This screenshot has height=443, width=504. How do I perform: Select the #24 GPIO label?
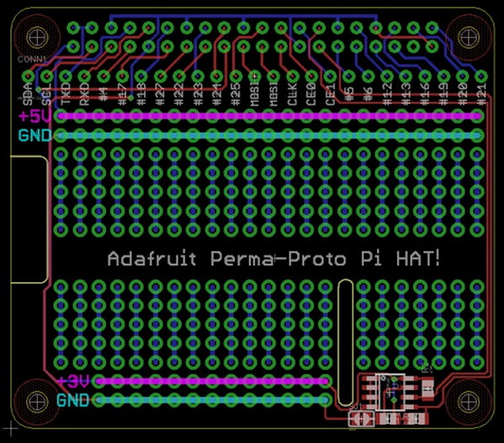pos(216,94)
